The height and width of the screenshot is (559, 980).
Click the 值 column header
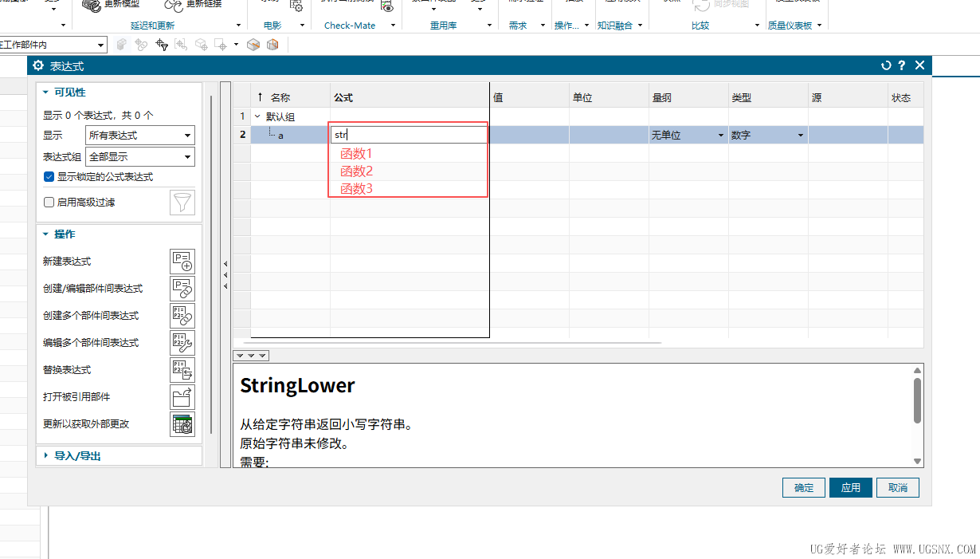(529, 98)
